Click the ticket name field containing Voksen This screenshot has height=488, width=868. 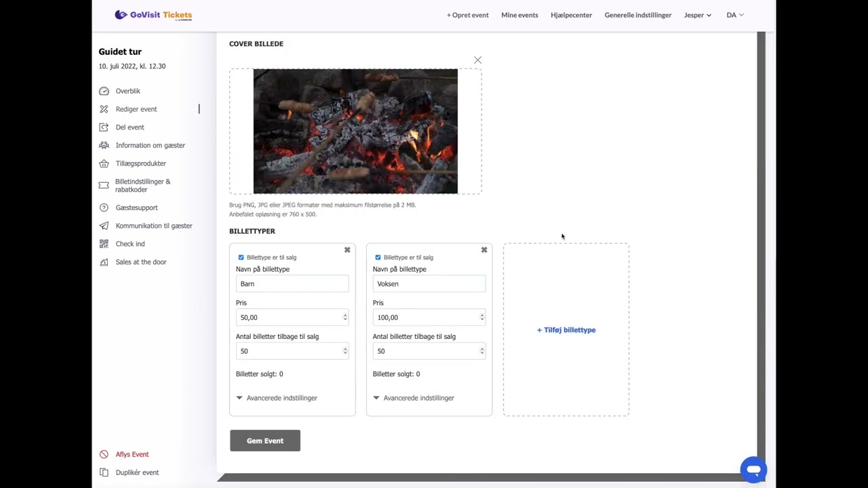click(x=429, y=284)
